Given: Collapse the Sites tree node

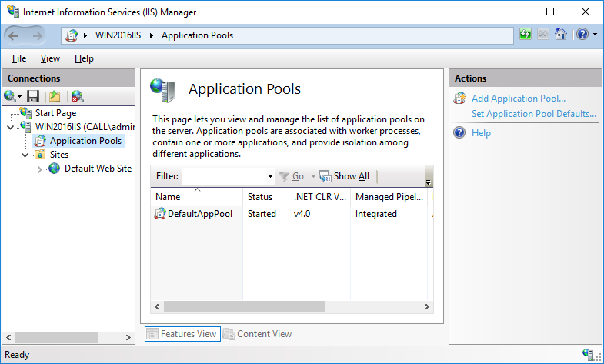Looking at the screenshot, I should coord(25,155).
